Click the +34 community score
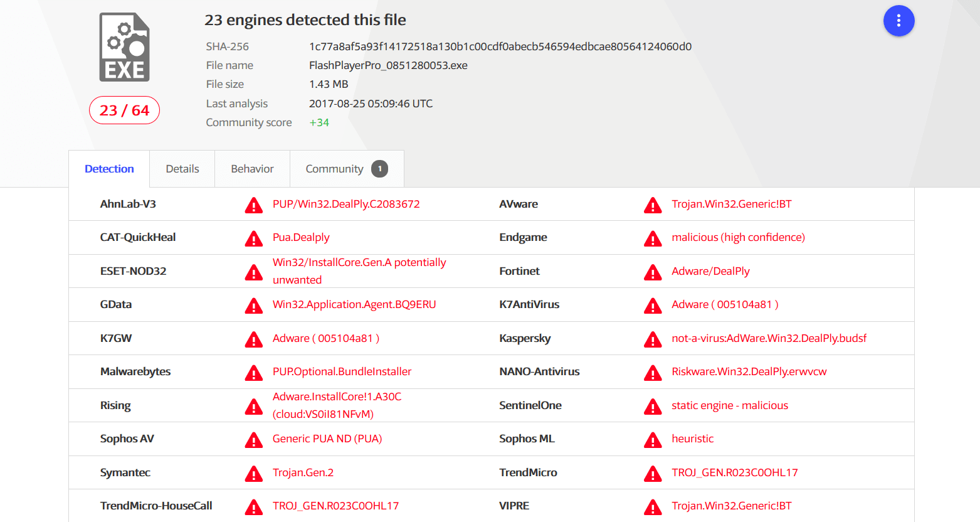 pyautogui.click(x=319, y=122)
